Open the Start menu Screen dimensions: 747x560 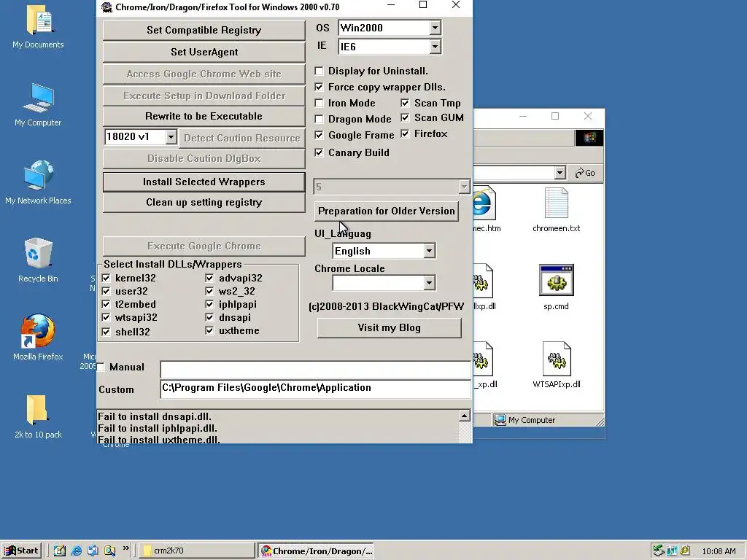pos(21,551)
